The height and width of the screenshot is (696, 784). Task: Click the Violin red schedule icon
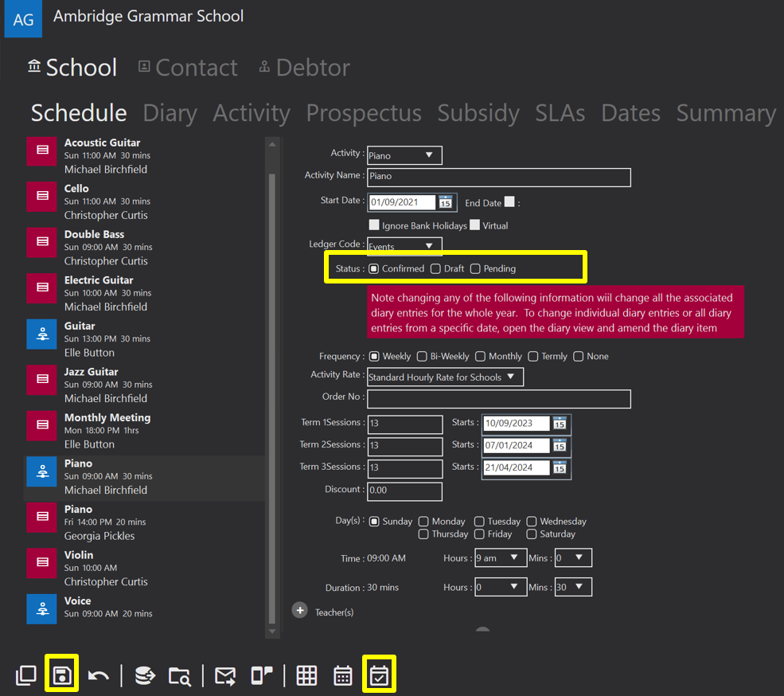click(x=42, y=563)
